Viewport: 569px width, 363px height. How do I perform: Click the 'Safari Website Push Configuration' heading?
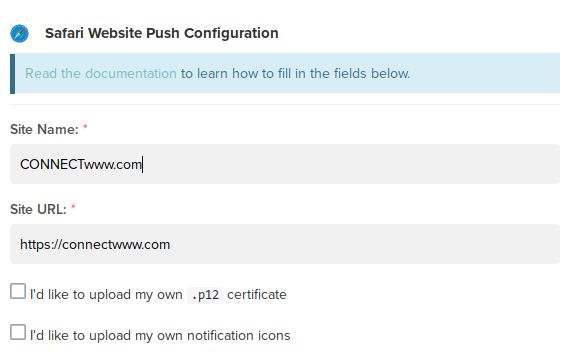162,33
